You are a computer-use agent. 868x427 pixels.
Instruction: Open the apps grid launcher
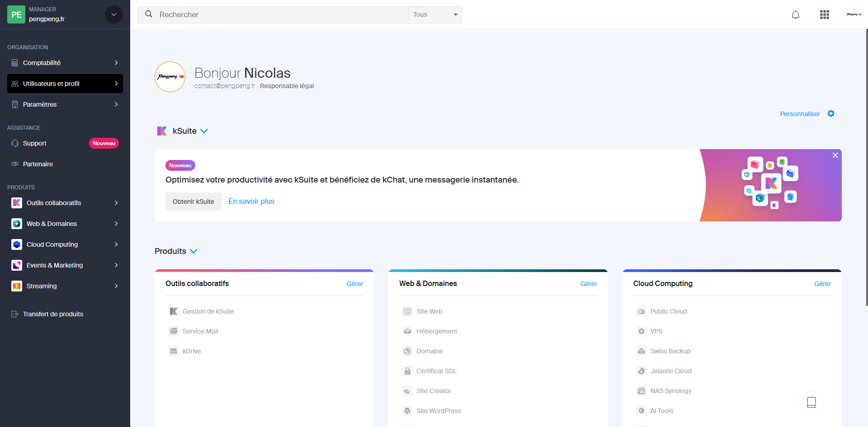825,14
